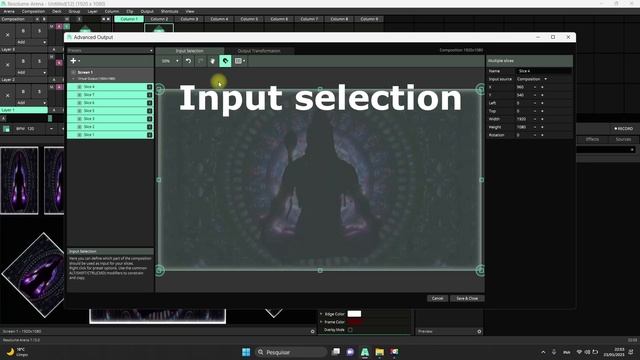Click the Name input field for the slice

(544, 71)
